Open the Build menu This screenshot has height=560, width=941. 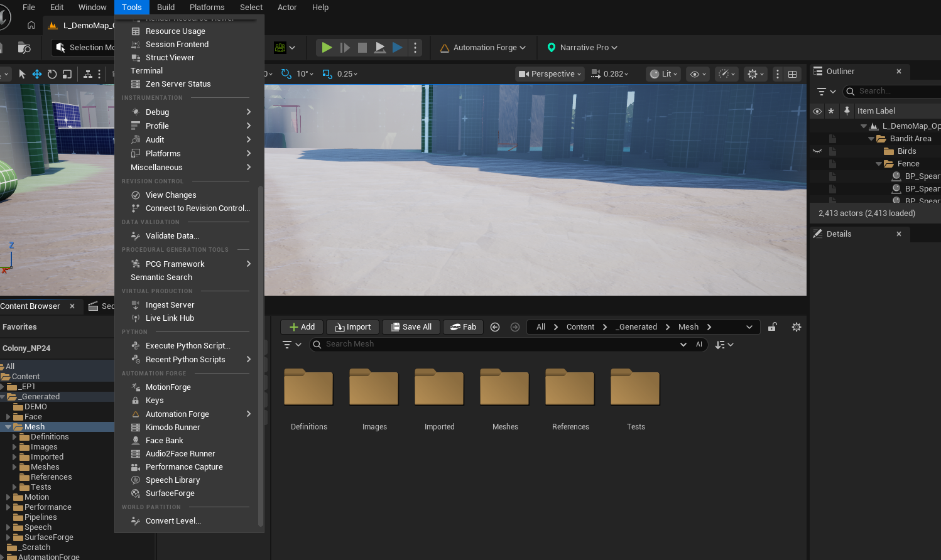click(x=166, y=7)
